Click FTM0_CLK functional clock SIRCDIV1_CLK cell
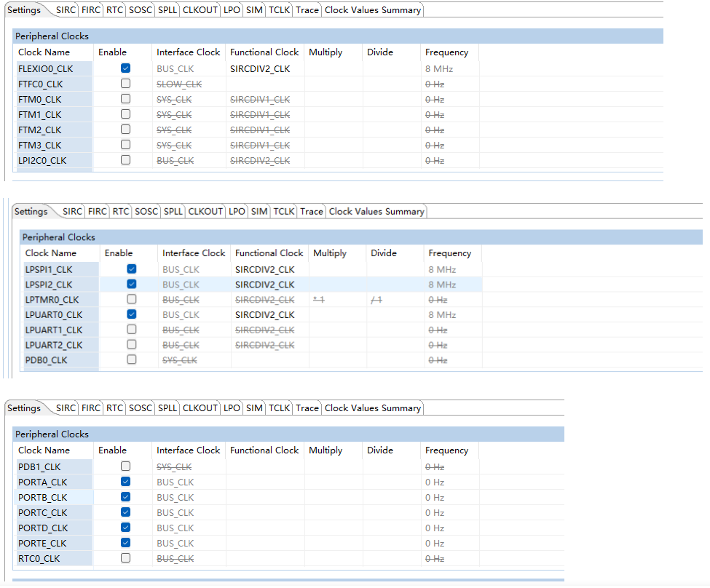 tap(265, 100)
